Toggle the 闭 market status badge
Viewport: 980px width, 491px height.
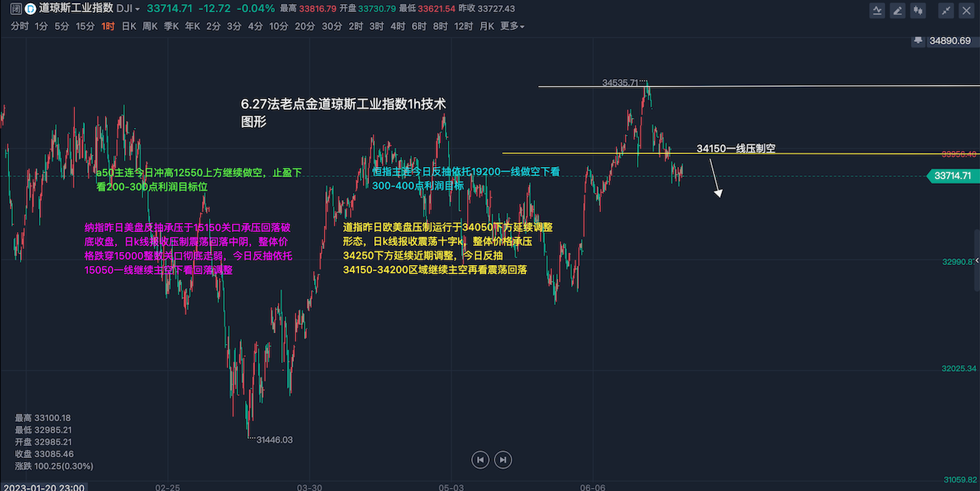[15, 9]
